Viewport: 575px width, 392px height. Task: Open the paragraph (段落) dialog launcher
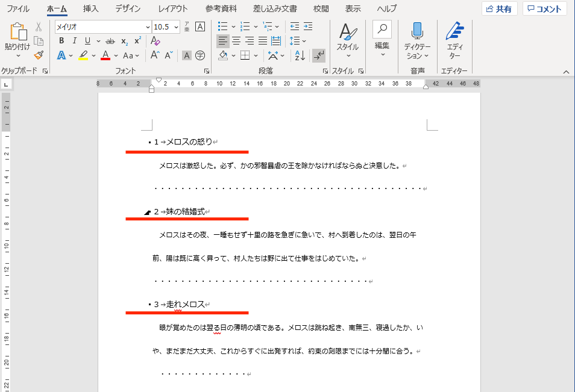pyautogui.click(x=325, y=71)
